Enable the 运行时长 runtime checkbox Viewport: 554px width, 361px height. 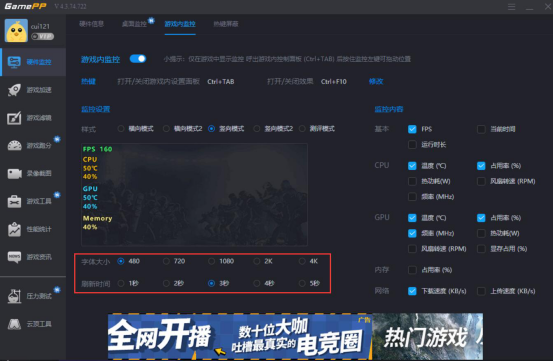click(x=412, y=144)
